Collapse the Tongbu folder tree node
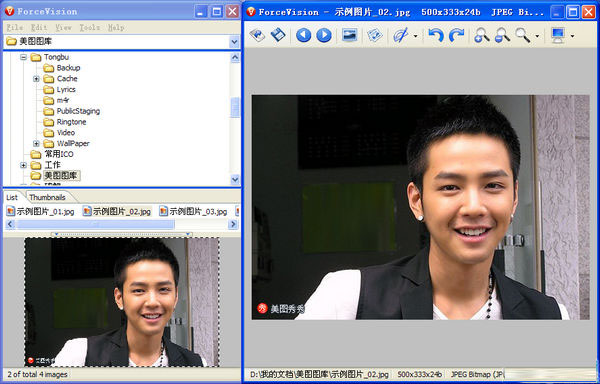Viewport: 600px width, 384px height. pyautogui.click(x=23, y=57)
